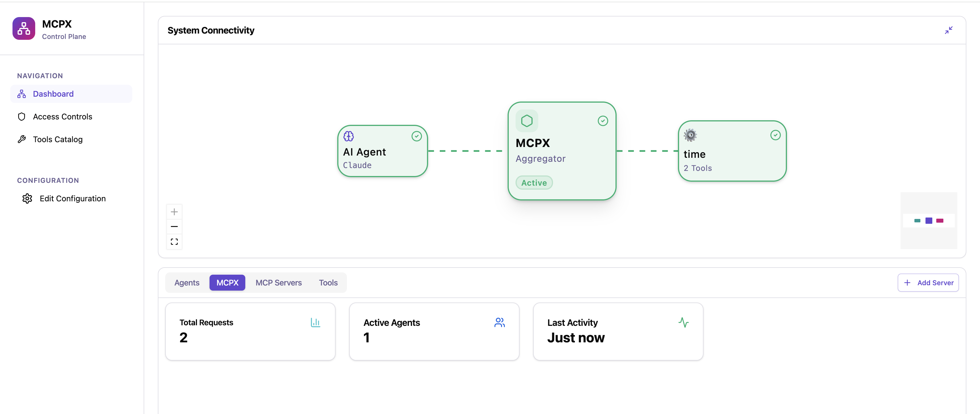Screen dimensions: 980x414
Task: Open the Tools tab
Action: (328, 283)
